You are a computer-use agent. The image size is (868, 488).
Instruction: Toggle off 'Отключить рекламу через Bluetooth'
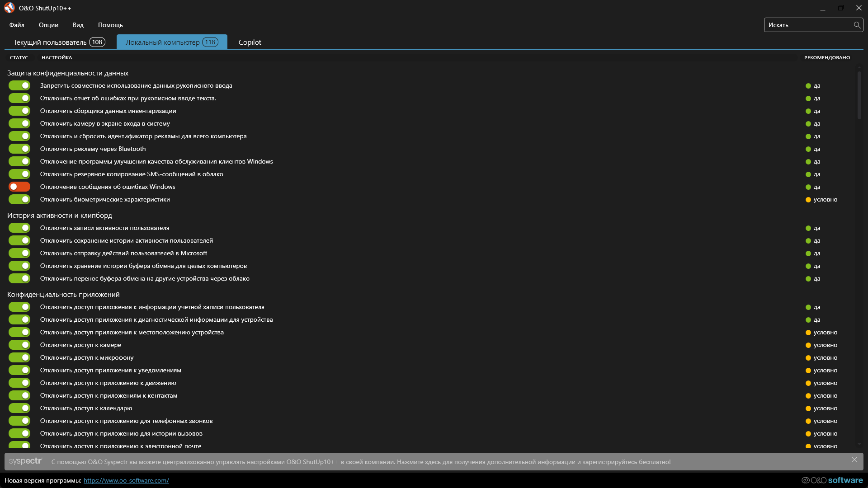[19, 149]
